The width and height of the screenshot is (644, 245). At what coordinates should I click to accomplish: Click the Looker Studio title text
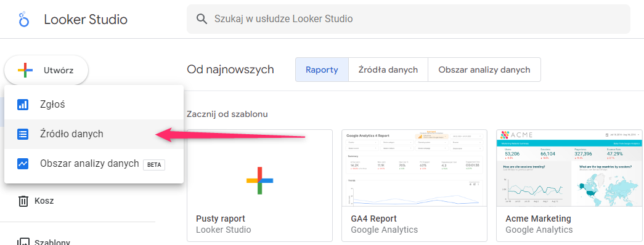[x=86, y=19]
